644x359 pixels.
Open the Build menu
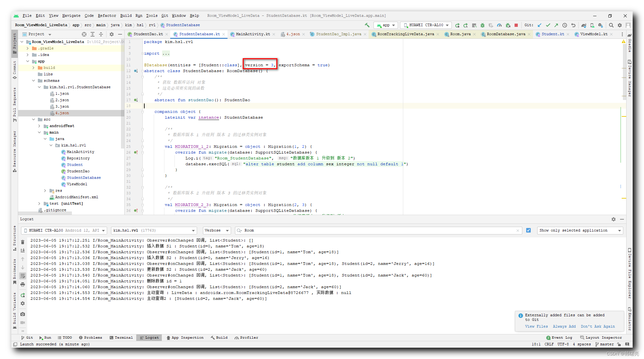126,16
